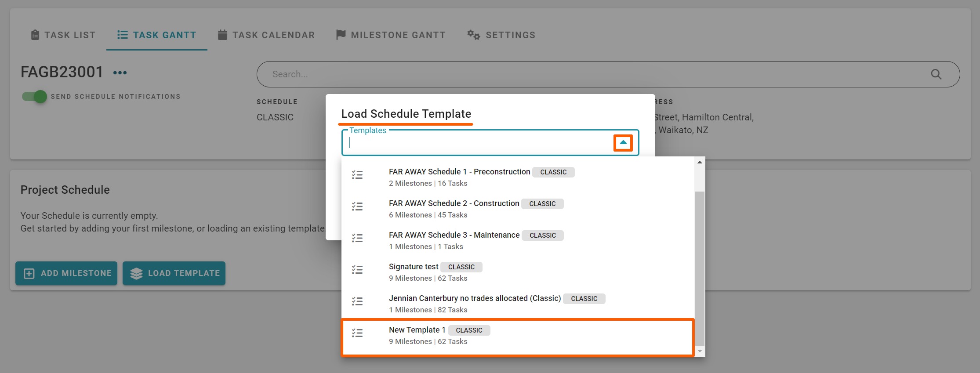The image size is (980, 373).
Task: Click the template list scrollbar down arrow
Action: [x=700, y=351]
